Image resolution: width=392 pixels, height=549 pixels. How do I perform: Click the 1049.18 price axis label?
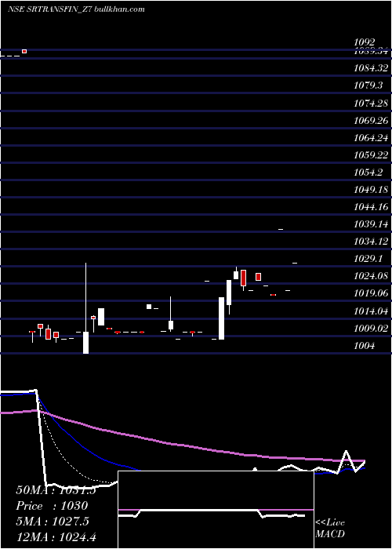(371, 190)
